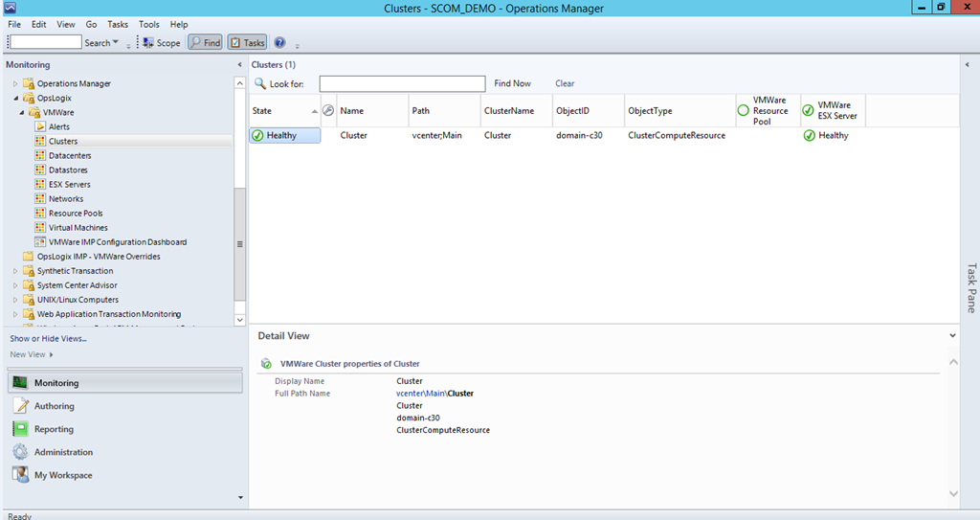Open the Tools menu

tap(148, 24)
